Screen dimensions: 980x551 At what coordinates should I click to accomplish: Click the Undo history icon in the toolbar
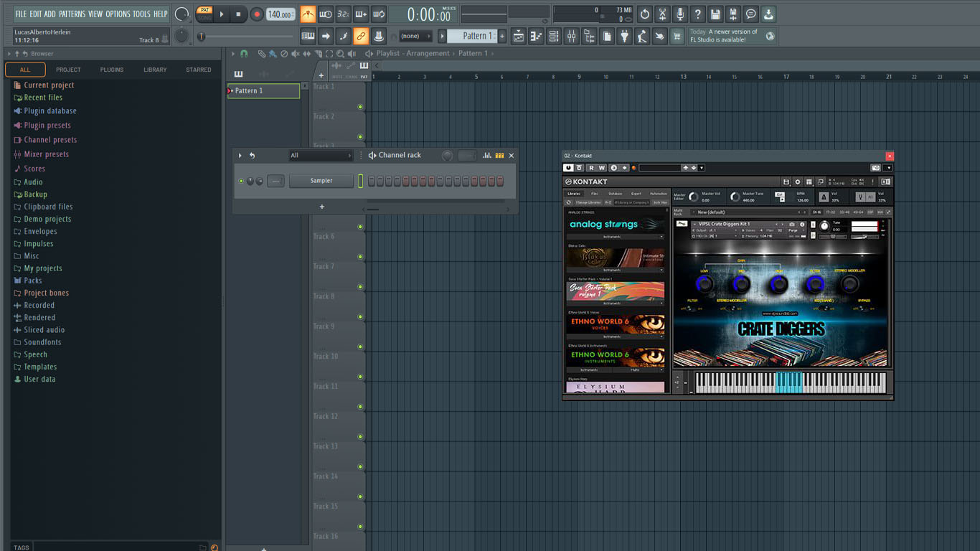click(x=644, y=14)
